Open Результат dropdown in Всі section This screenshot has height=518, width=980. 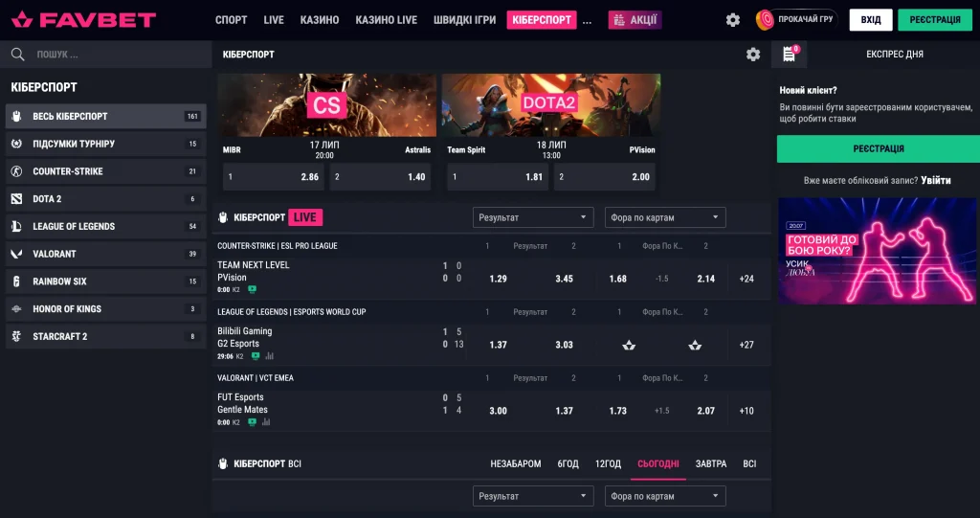pos(533,496)
